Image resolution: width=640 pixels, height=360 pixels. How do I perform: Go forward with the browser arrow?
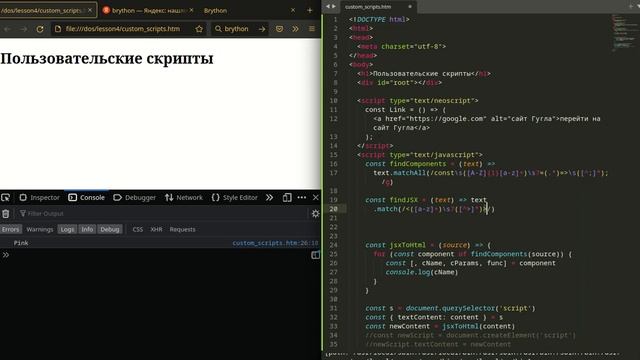pyautogui.click(x=23, y=29)
